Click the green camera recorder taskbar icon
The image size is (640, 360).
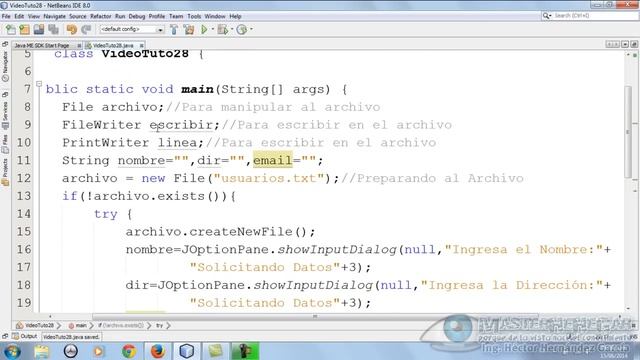pyautogui.click(x=245, y=351)
